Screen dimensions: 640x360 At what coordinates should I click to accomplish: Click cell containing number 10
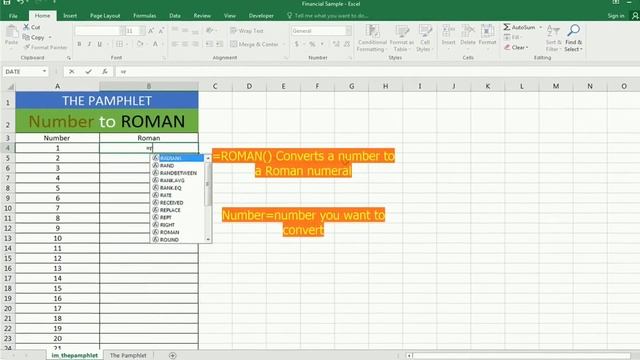pyautogui.click(x=58, y=238)
